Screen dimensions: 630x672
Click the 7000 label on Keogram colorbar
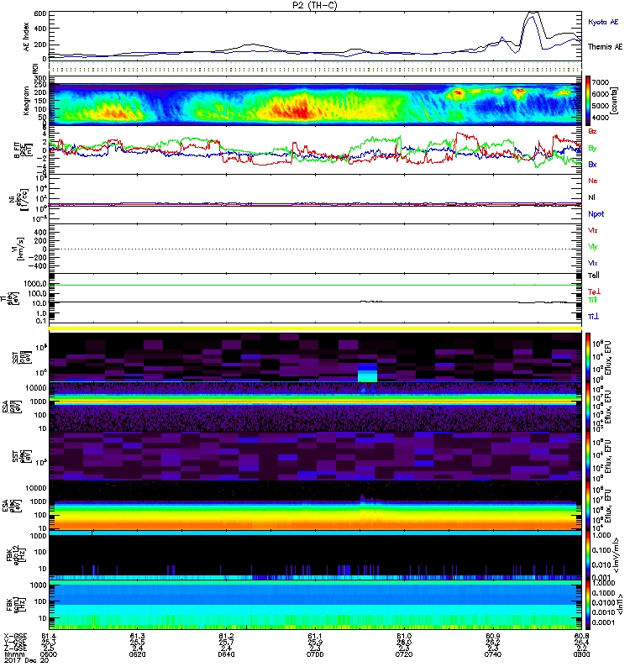tap(601, 82)
